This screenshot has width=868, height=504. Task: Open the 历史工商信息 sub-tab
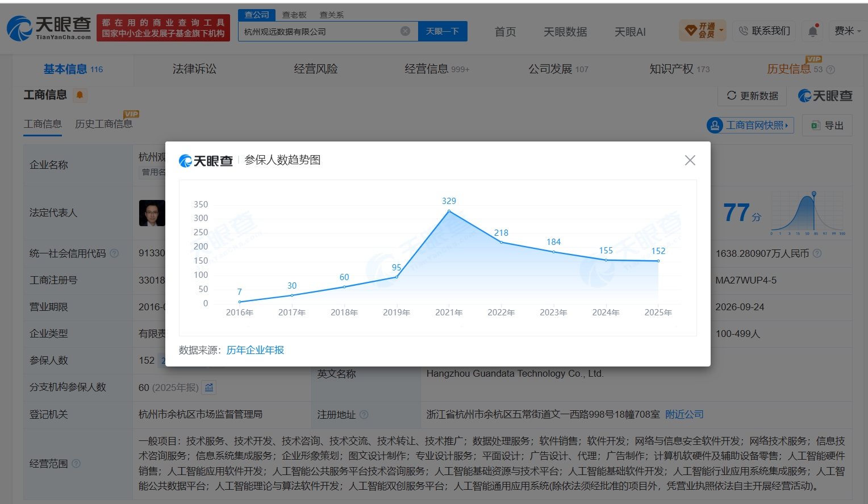(103, 124)
